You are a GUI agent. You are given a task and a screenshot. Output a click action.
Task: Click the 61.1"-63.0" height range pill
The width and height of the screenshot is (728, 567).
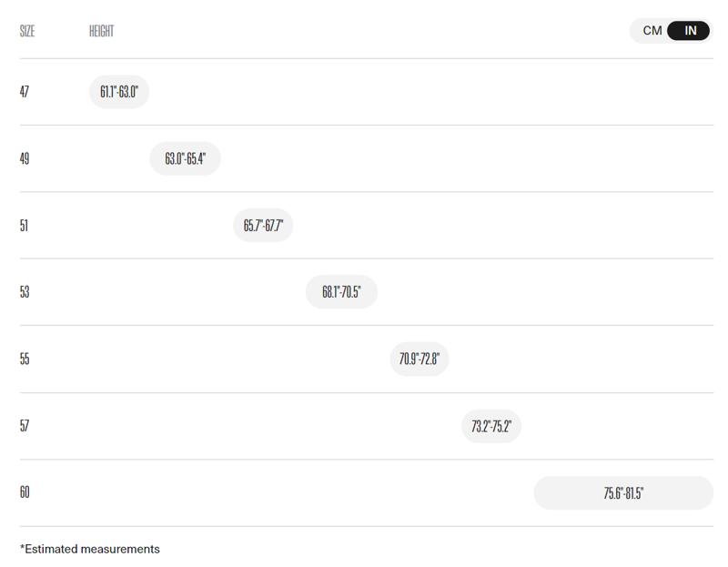(x=118, y=92)
